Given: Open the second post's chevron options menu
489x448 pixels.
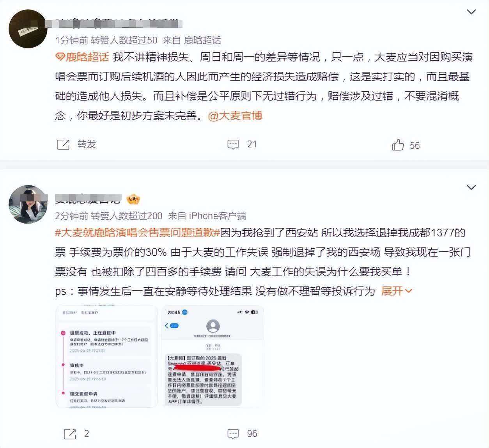Looking at the screenshot, I should click(471, 188).
